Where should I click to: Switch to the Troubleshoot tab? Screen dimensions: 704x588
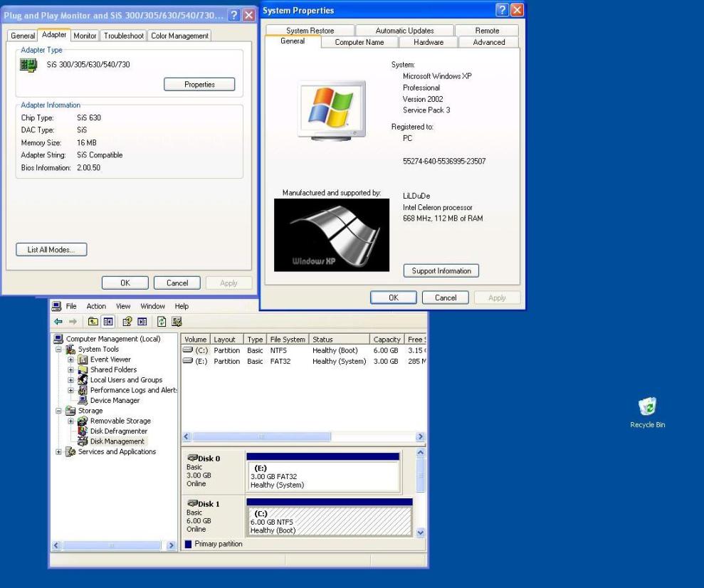pos(124,36)
